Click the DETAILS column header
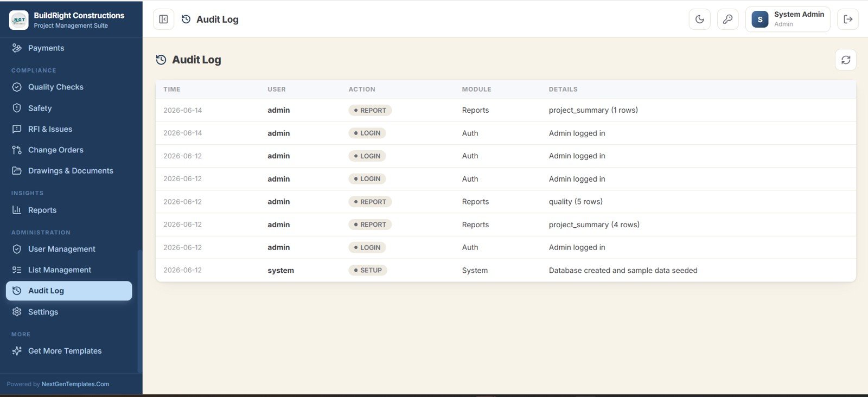868x397 pixels. (x=563, y=89)
